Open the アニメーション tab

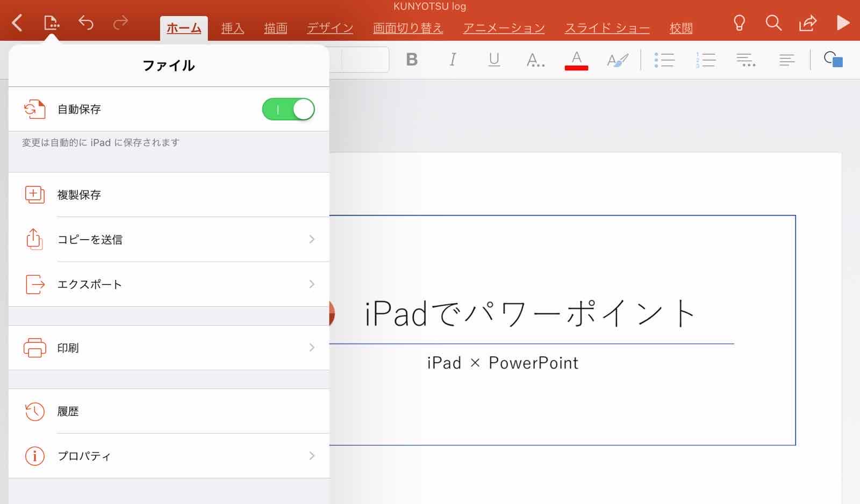pos(504,28)
